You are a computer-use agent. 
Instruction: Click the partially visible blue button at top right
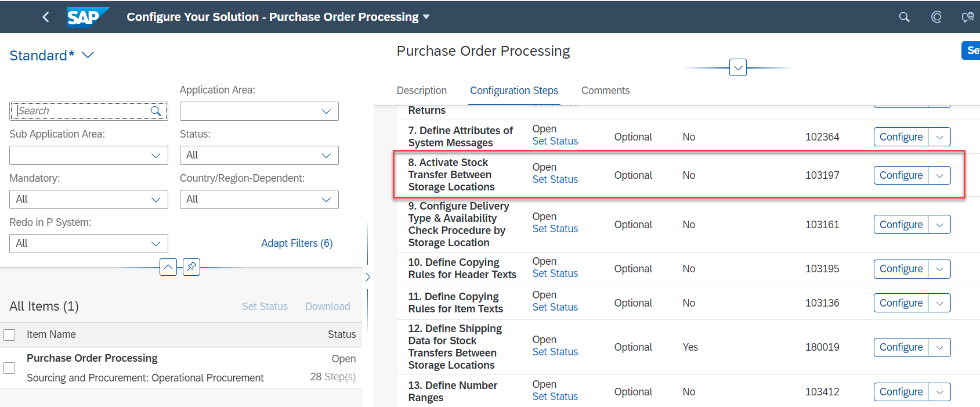971,51
